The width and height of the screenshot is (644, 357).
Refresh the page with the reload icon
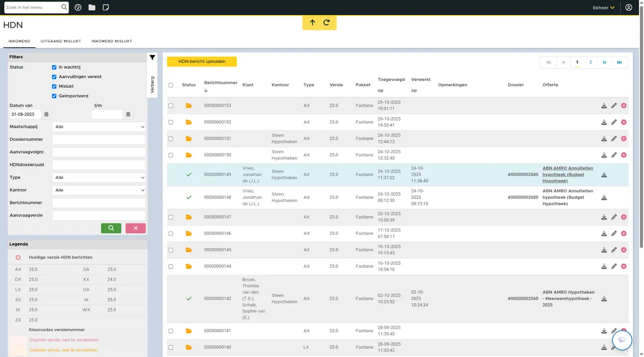(326, 23)
